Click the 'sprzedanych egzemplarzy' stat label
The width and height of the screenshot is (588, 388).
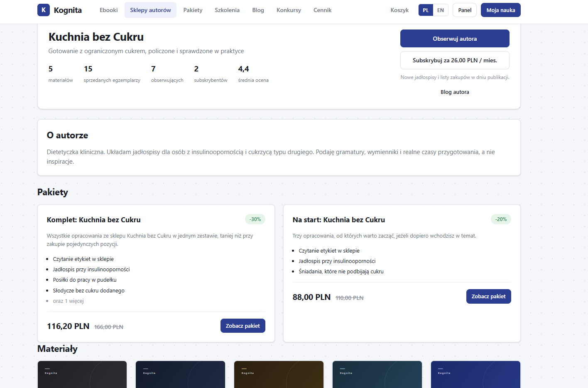click(112, 80)
